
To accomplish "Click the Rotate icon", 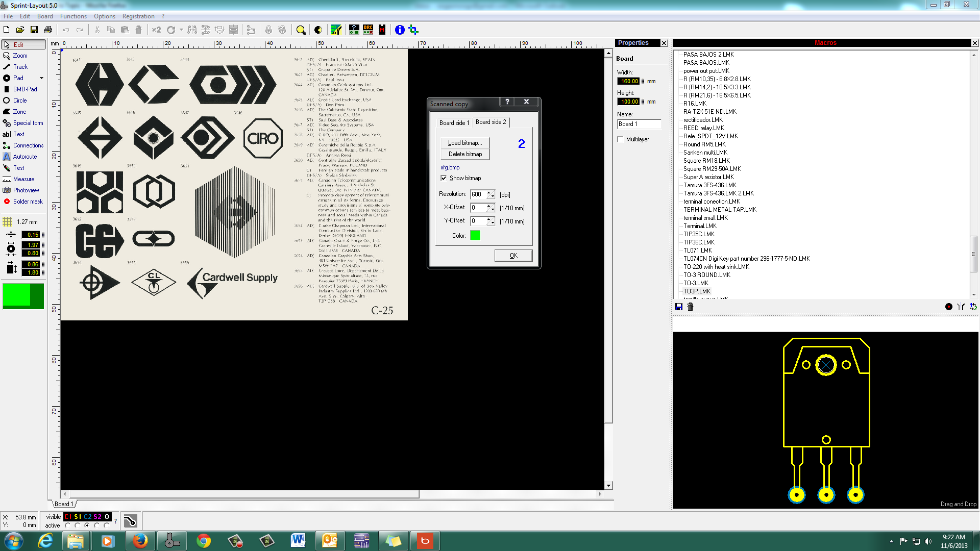I will [171, 30].
